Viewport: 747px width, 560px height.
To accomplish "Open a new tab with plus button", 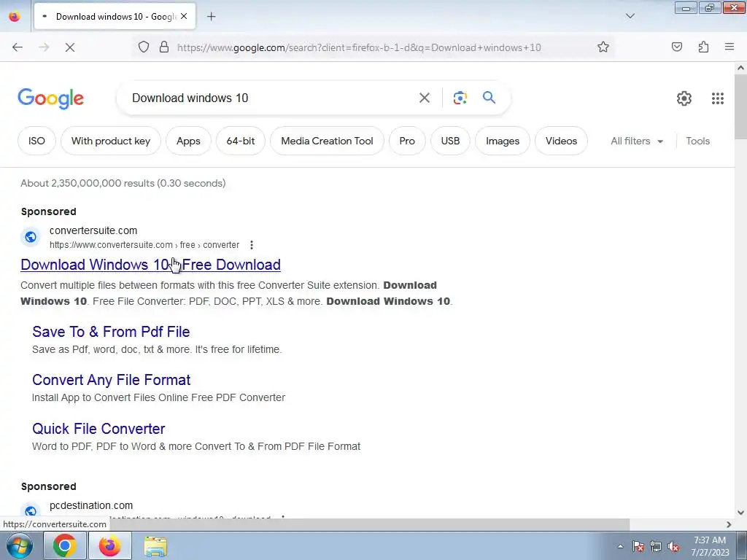I will coord(211,17).
